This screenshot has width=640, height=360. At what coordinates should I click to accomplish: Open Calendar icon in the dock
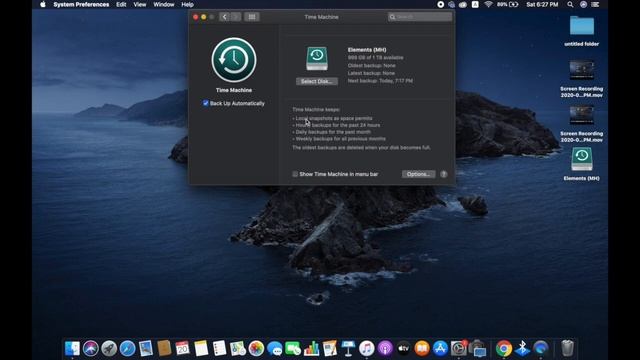[182, 349]
